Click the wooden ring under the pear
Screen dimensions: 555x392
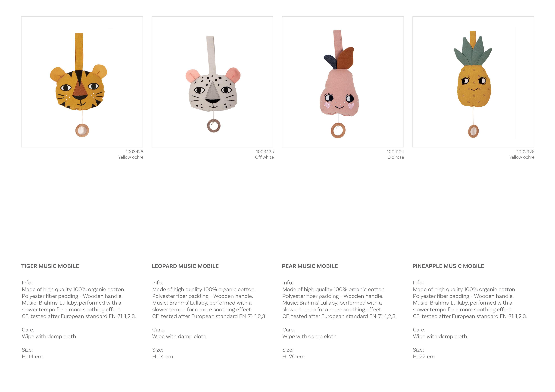coord(338,130)
